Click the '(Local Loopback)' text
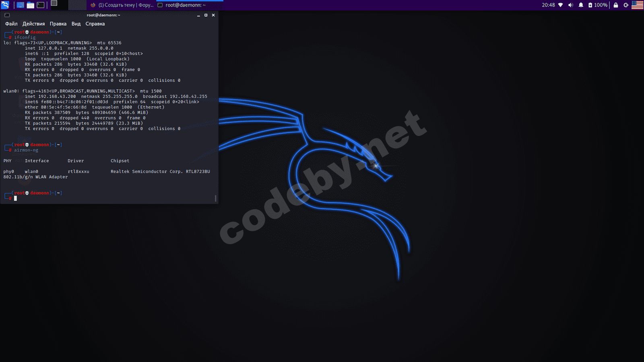 pos(108,59)
